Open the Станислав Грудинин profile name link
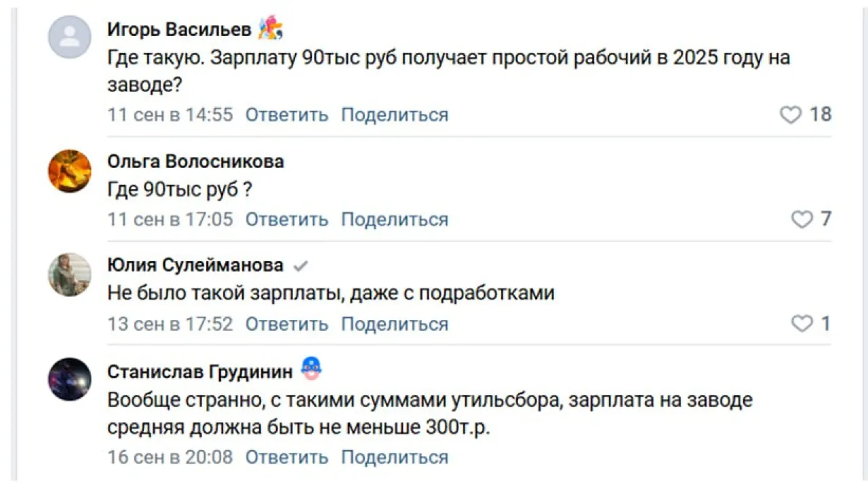This screenshot has width=868, height=488. (200, 371)
